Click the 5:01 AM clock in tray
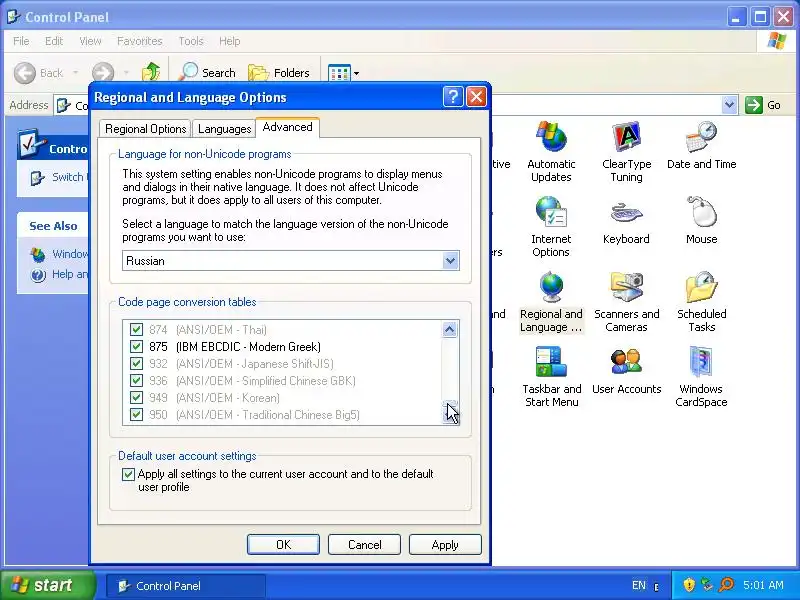 [763, 585]
